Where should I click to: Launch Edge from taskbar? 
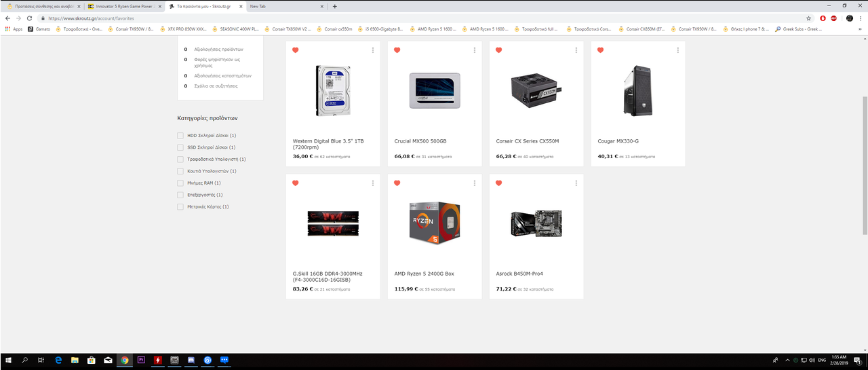tap(58, 360)
